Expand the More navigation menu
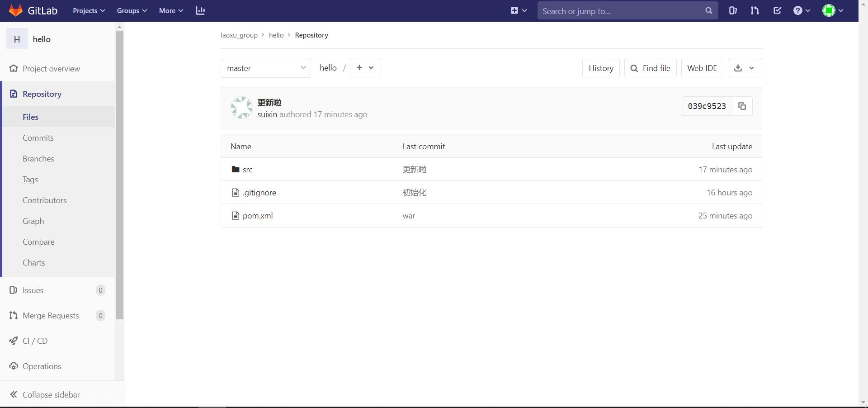Screen dimensions: 868x408 click(171, 10)
